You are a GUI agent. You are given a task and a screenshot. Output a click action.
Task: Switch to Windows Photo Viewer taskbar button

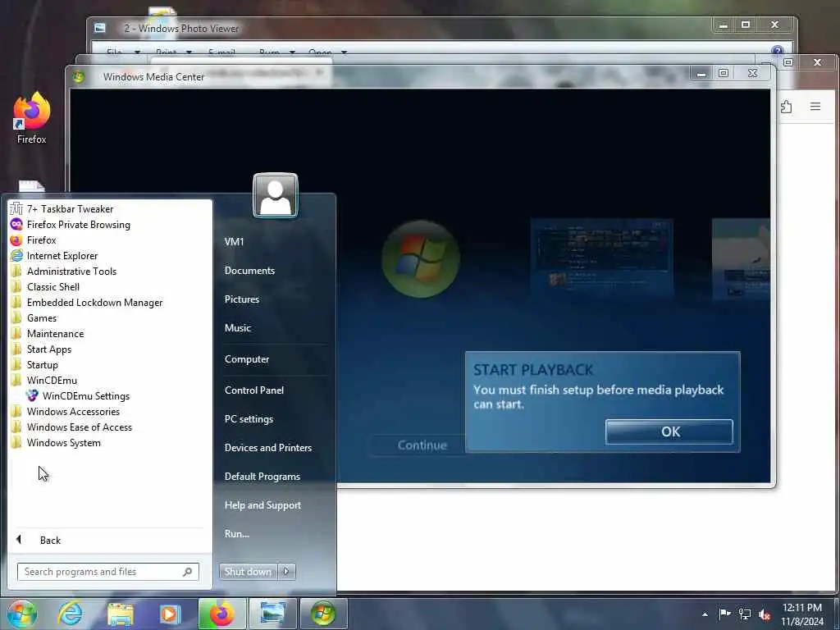(x=272, y=614)
